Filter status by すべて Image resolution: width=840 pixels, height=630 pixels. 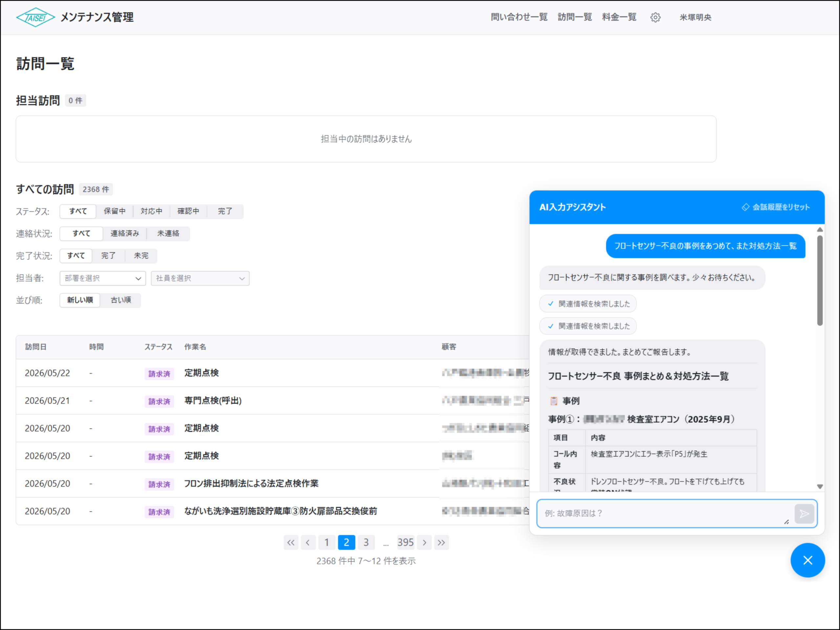click(x=78, y=211)
